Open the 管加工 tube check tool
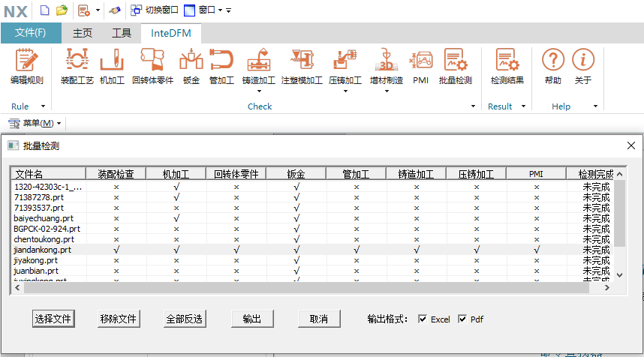Image resolution: width=644 pixels, height=357 pixels. tap(221, 67)
